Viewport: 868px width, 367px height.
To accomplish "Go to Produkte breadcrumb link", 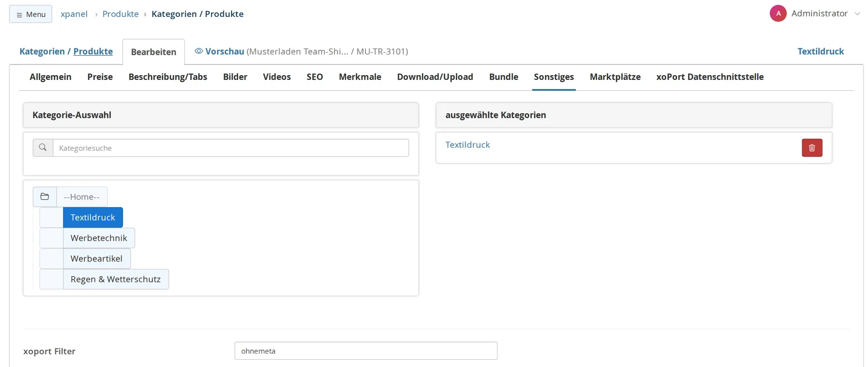I will [121, 14].
